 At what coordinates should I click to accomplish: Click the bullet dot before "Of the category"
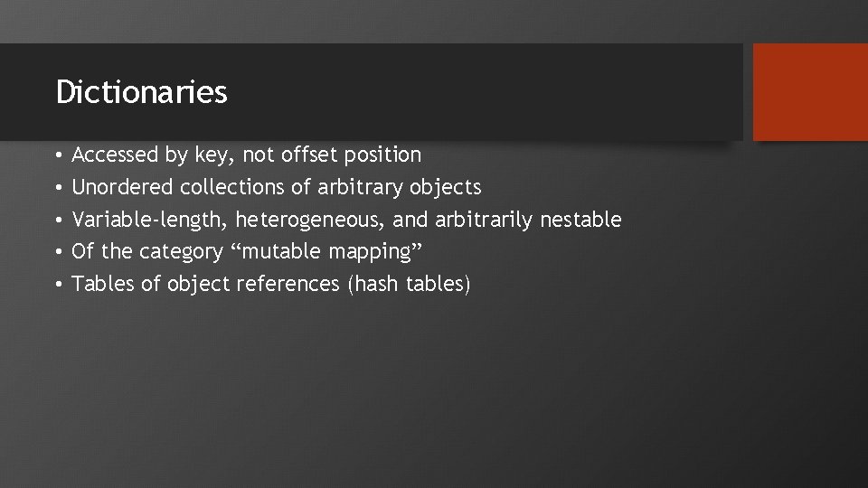coord(57,251)
